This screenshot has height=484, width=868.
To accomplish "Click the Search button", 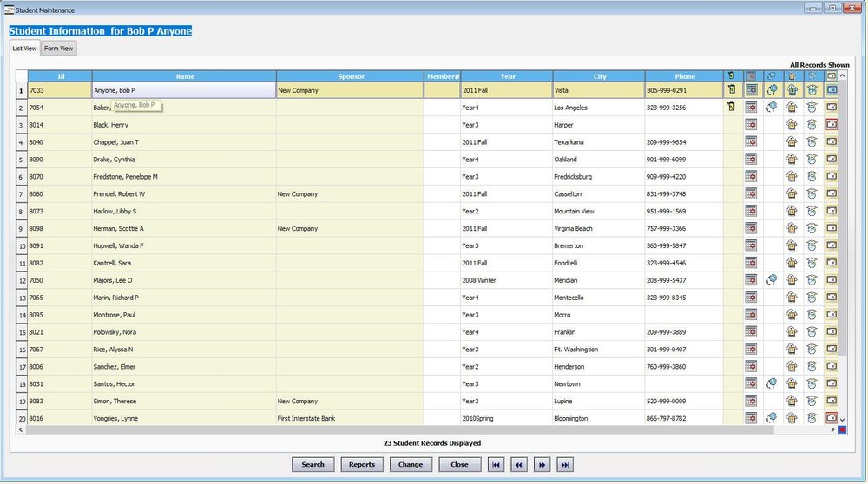I will (312, 465).
